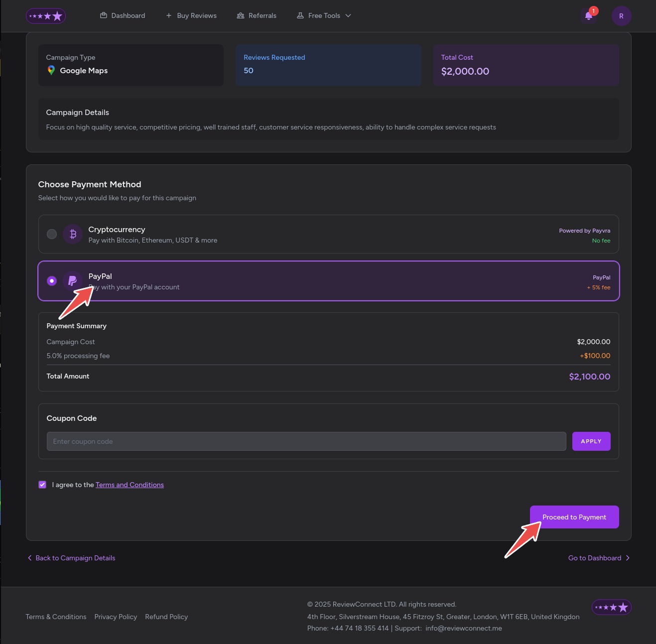This screenshot has height=644, width=656.
Task: Uncheck the agree to terms checkbox
Action: [x=42, y=485]
